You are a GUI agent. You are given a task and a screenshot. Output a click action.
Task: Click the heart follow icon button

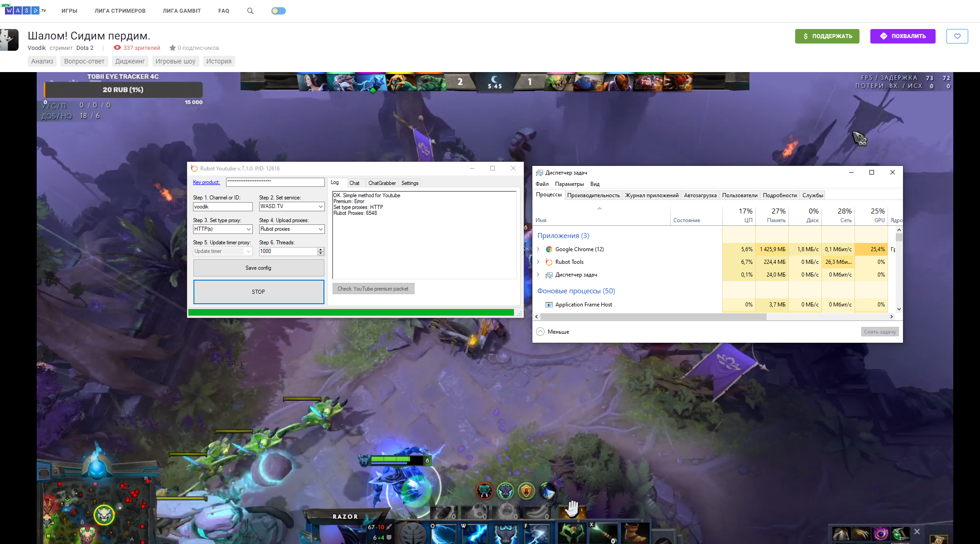[957, 36]
